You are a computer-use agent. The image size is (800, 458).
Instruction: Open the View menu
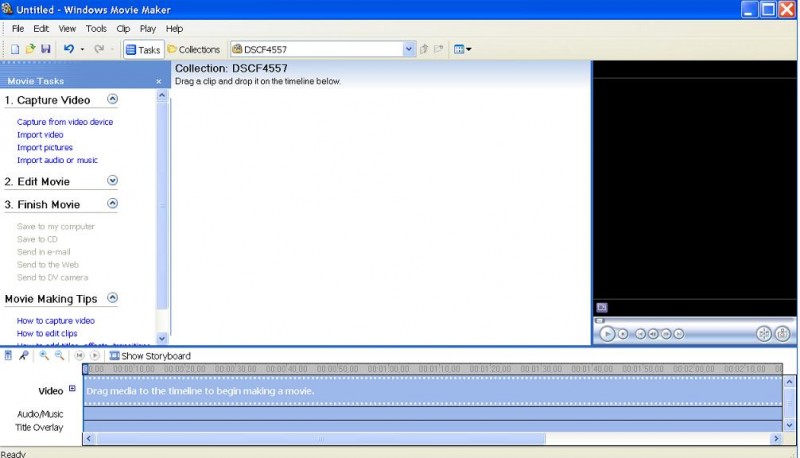point(67,29)
